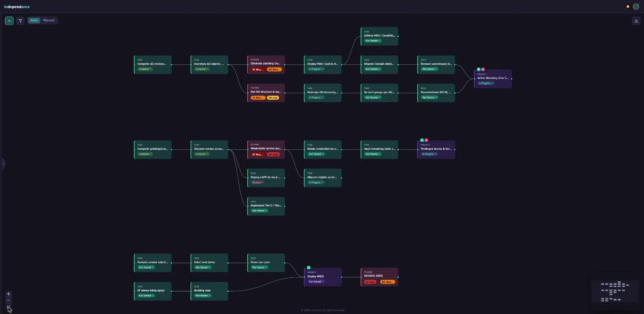Click RR: High badge on Weak/static service POA&M
Viewport: 644px width, 314px height.
[x=273, y=154]
